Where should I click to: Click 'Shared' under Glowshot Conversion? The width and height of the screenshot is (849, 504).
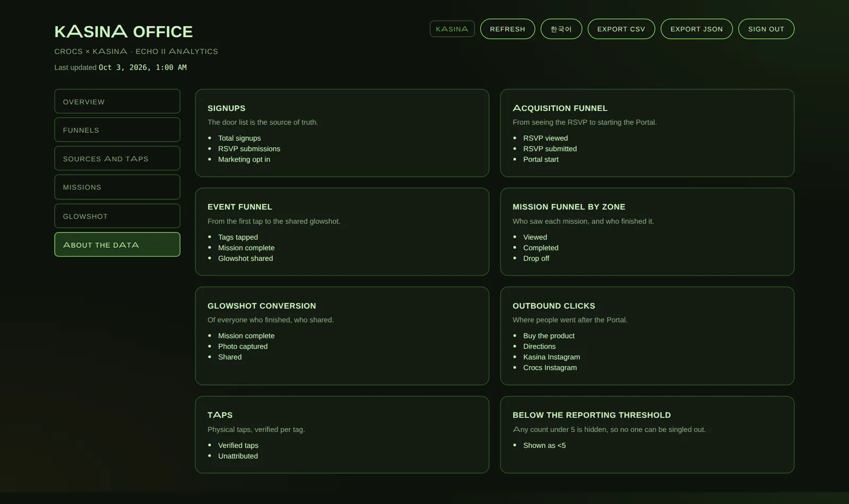230,357
